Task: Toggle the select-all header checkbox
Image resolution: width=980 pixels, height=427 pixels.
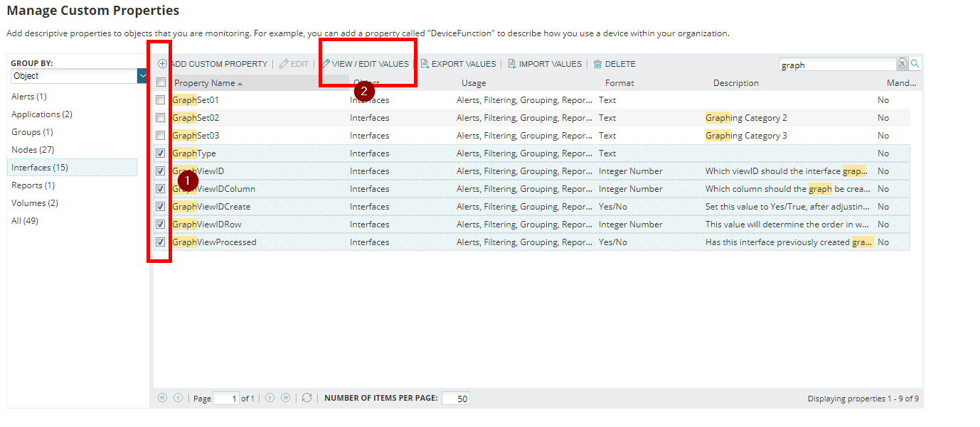Action: (161, 82)
